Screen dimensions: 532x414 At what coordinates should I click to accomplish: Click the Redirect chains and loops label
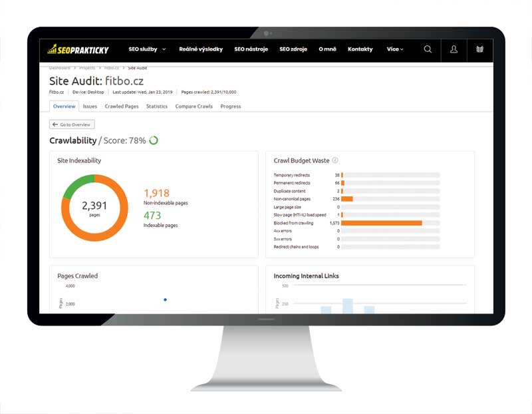(296, 247)
